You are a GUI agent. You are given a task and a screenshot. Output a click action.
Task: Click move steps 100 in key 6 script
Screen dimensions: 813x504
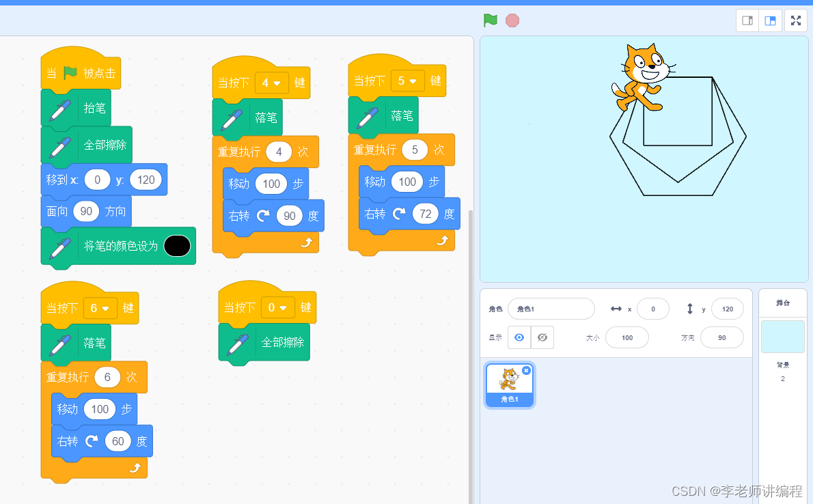[x=100, y=409]
